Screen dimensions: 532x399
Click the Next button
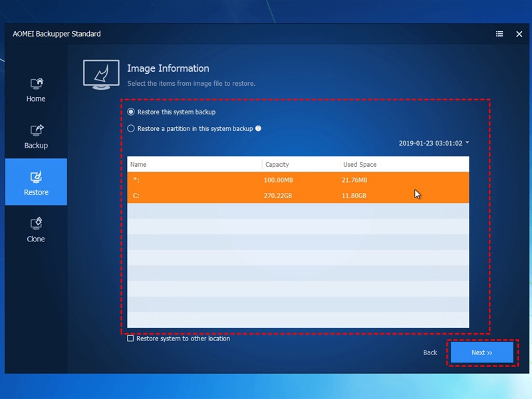click(x=481, y=352)
